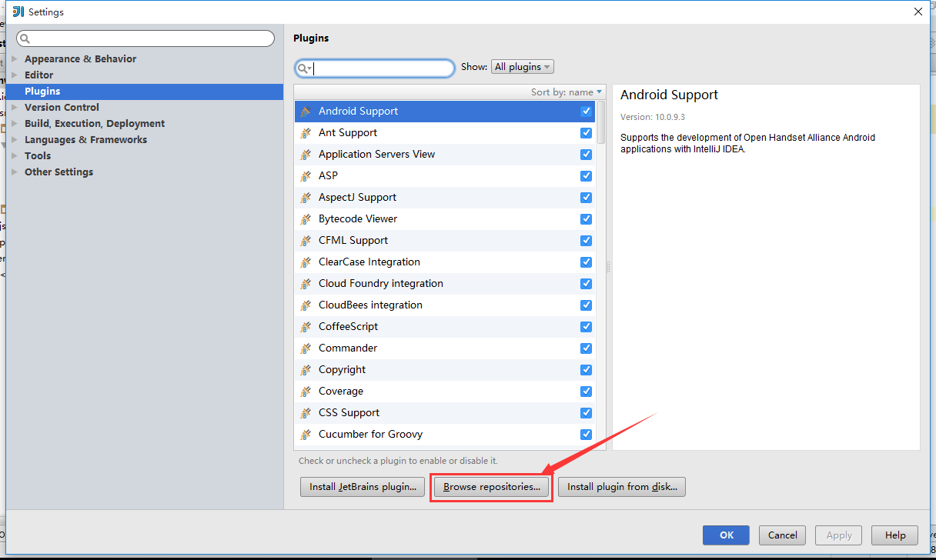Expand the Build, Execution, Deployment arrow

(14, 124)
